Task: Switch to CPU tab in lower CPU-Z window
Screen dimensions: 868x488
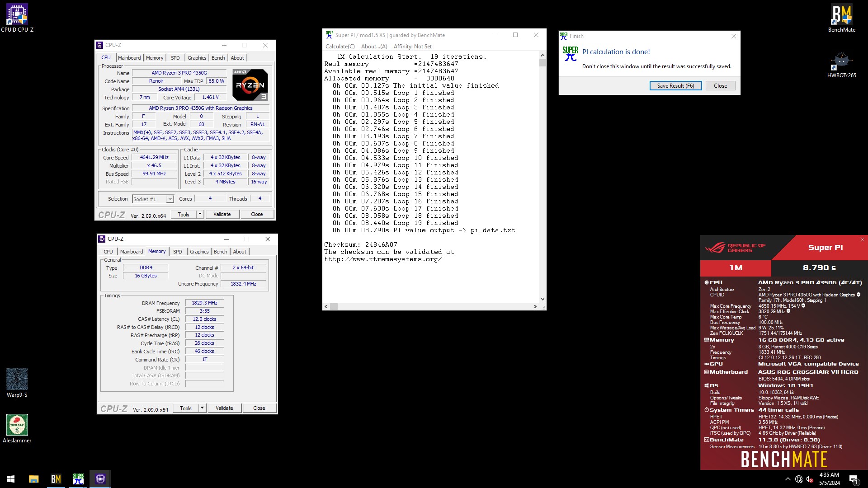Action: 108,252
